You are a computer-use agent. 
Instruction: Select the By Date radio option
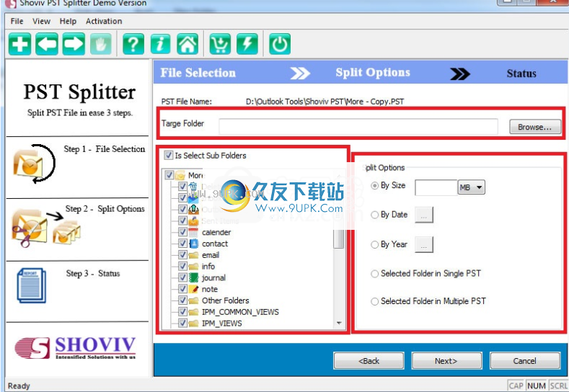pyautogui.click(x=374, y=215)
